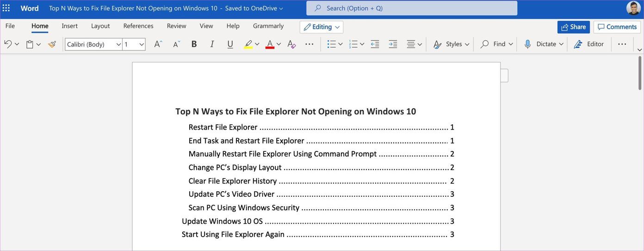Viewport: 644px width, 251px height.
Task: Switch to the Insert tab
Action: [x=70, y=26]
